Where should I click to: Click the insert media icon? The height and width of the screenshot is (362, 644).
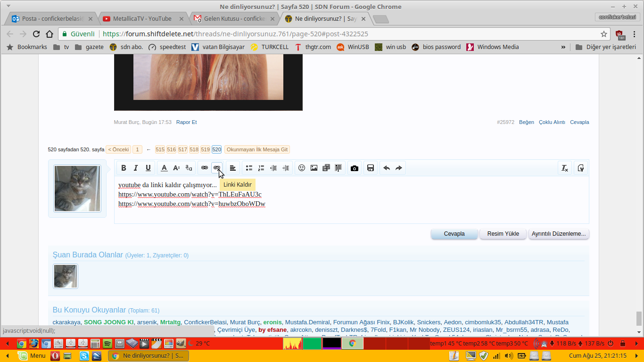pyautogui.click(x=326, y=168)
